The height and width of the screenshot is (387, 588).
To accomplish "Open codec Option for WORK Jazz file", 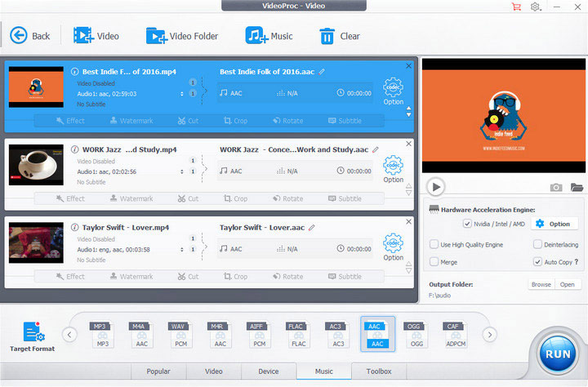I will 393,169.
